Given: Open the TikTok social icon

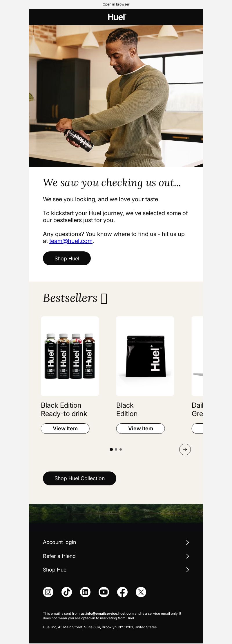Looking at the screenshot, I should (67, 592).
